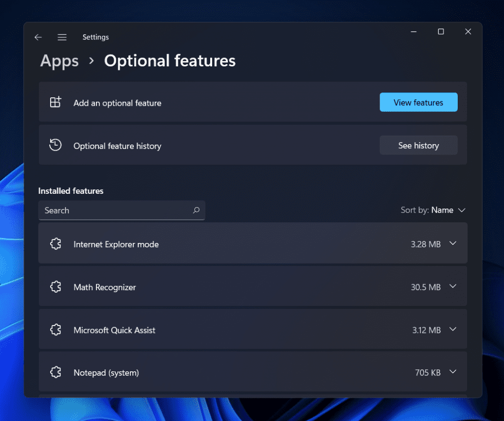This screenshot has height=421, width=504.
Task: Click the Microsoft Quick Assist puzzle icon
Action: [x=56, y=330]
